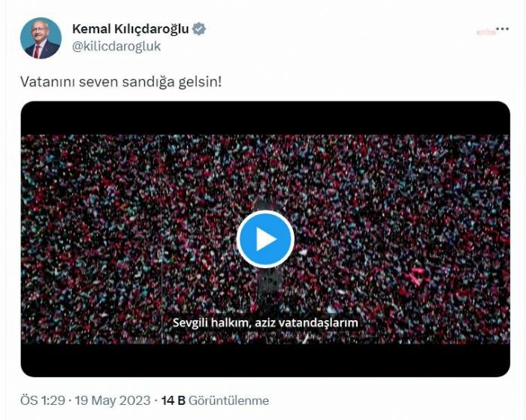
Task: Click the Görüntülenme views label
Action: [228, 400]
